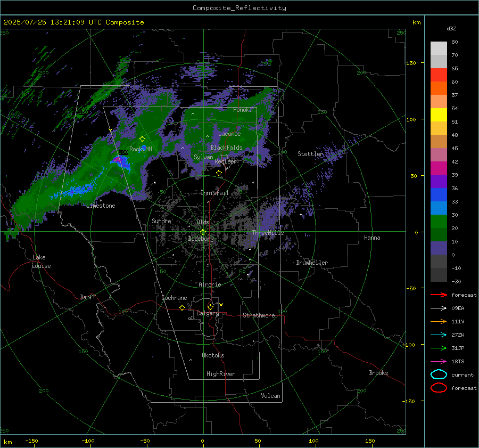Click the Stettler label

310,154
